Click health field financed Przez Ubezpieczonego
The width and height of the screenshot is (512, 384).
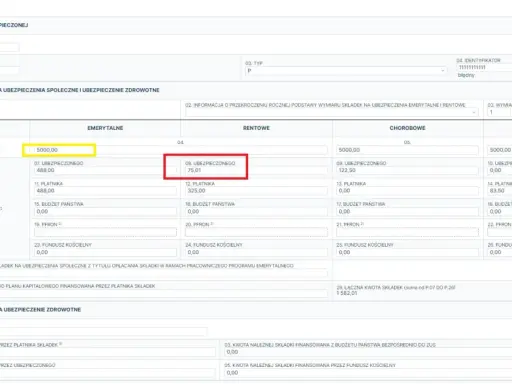tap(107, 373)
